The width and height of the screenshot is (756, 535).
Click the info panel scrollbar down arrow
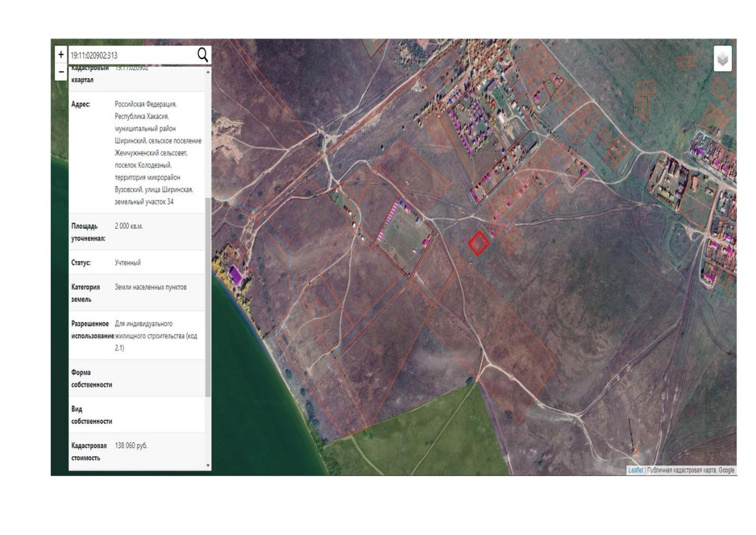click(207, 465)
